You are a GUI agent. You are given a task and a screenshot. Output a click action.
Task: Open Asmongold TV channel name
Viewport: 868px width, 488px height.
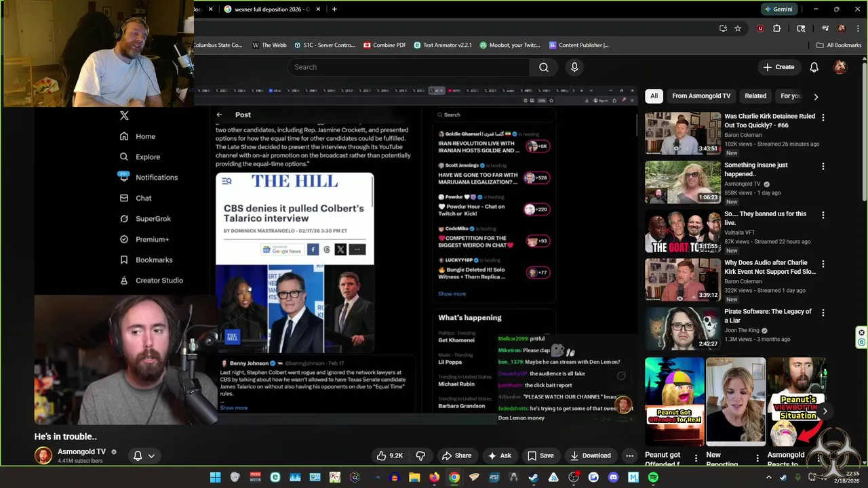tap(81, 451)
